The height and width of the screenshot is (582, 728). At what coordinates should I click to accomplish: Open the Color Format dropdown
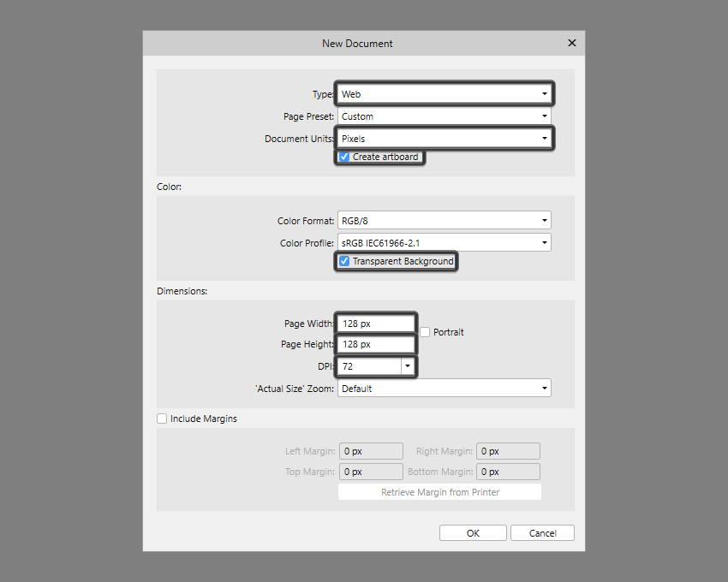[x=444, y=221]
